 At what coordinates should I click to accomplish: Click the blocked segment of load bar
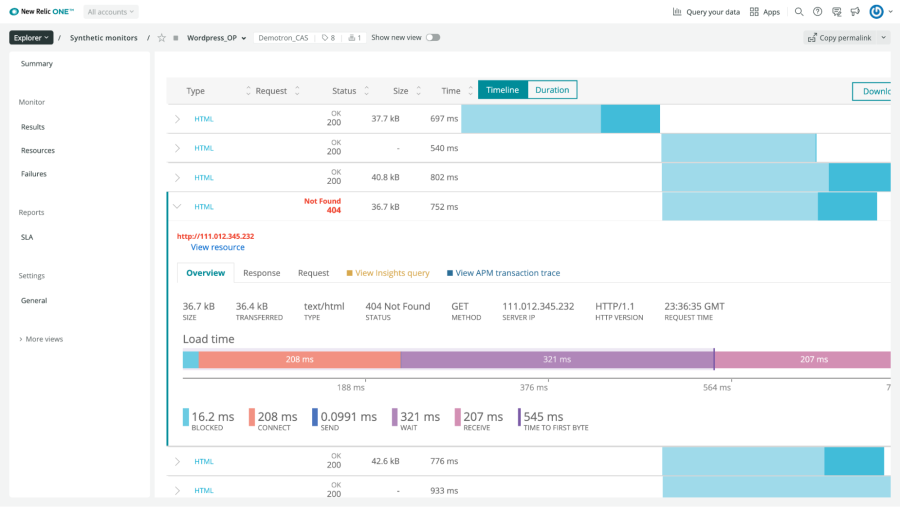(191, 359)
